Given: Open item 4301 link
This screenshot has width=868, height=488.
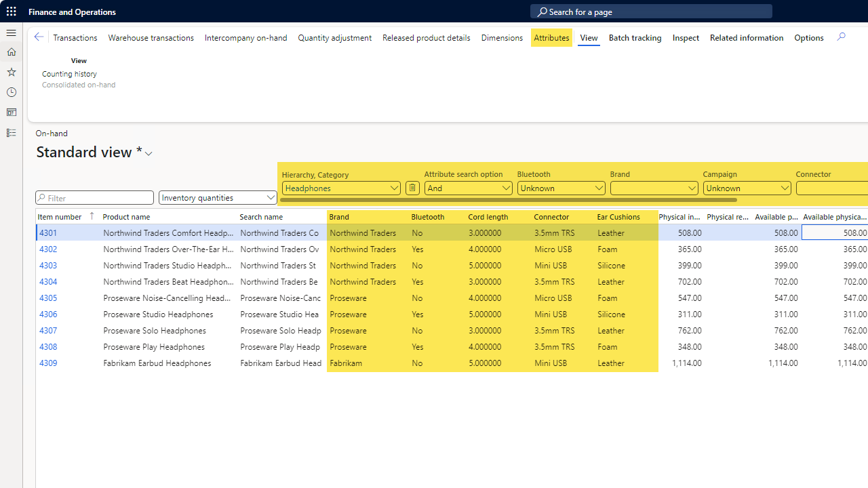Looking at the screenshot, I should point(48,233).
